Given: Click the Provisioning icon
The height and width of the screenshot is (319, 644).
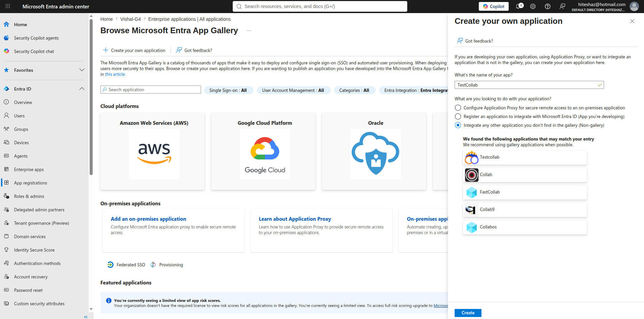Looking at the screenshot, I should 153,265.
